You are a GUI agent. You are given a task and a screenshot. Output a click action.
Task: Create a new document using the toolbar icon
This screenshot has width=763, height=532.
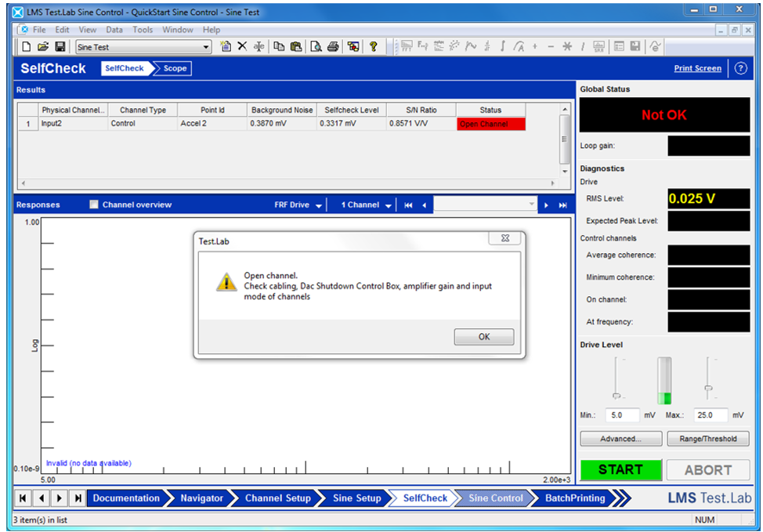27,46
